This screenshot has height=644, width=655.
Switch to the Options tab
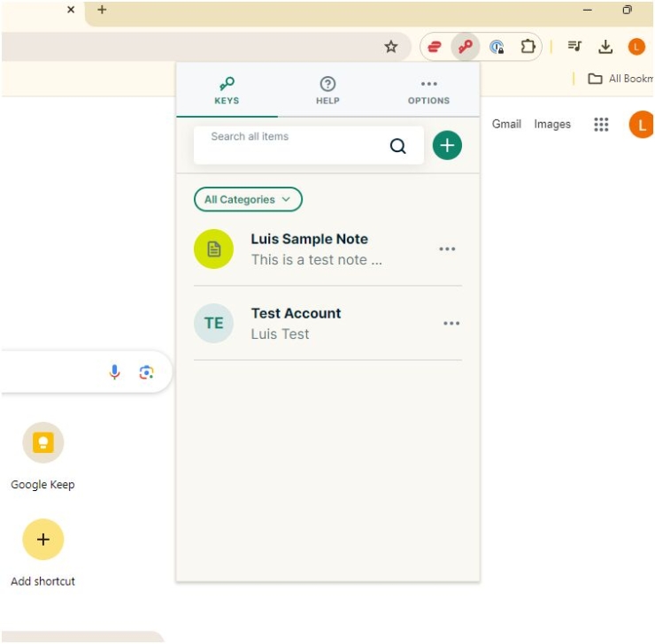[x=428, y=90]
